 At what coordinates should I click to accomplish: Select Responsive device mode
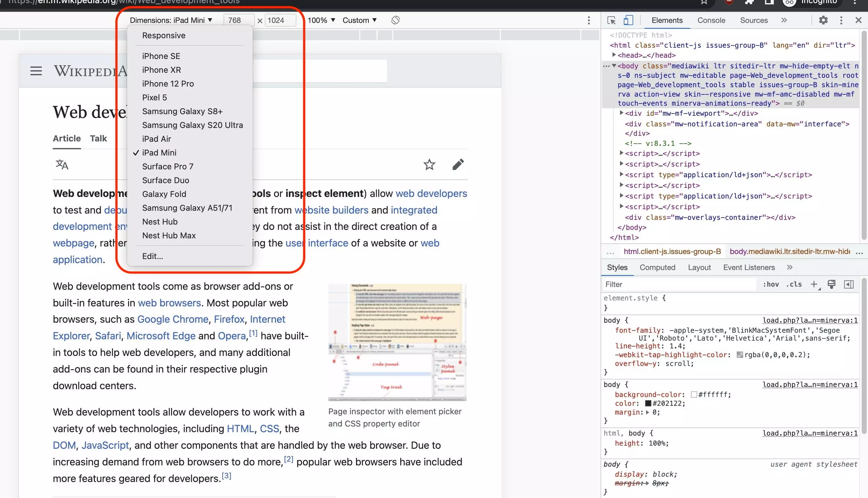coord(163,35)
